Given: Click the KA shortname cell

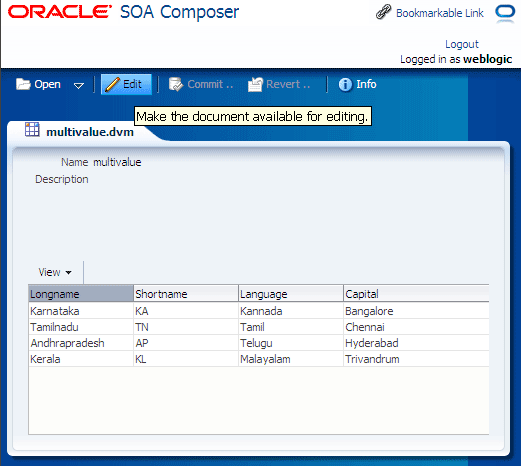Looking at the screenshot, I should click(x=186, y=311).
